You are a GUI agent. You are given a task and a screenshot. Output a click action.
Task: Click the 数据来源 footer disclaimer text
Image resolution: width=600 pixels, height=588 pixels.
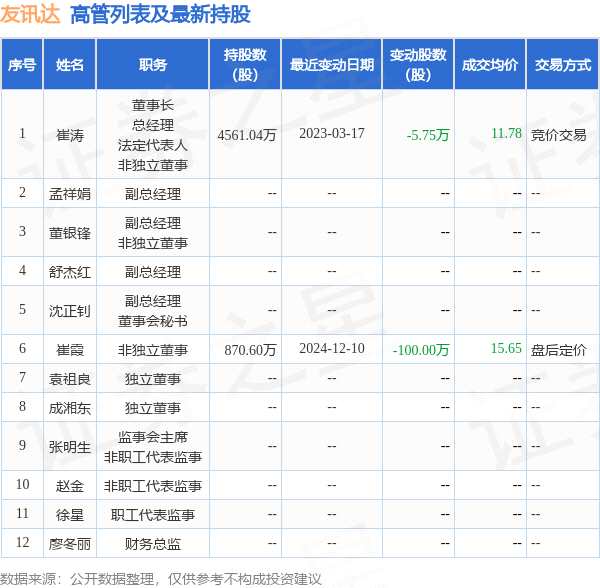161,579
